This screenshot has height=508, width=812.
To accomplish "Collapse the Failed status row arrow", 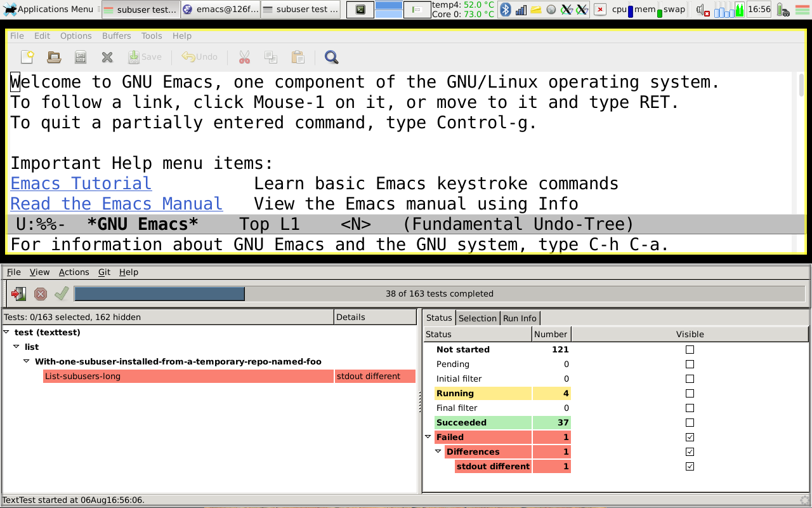I will [x=428, y=437].
